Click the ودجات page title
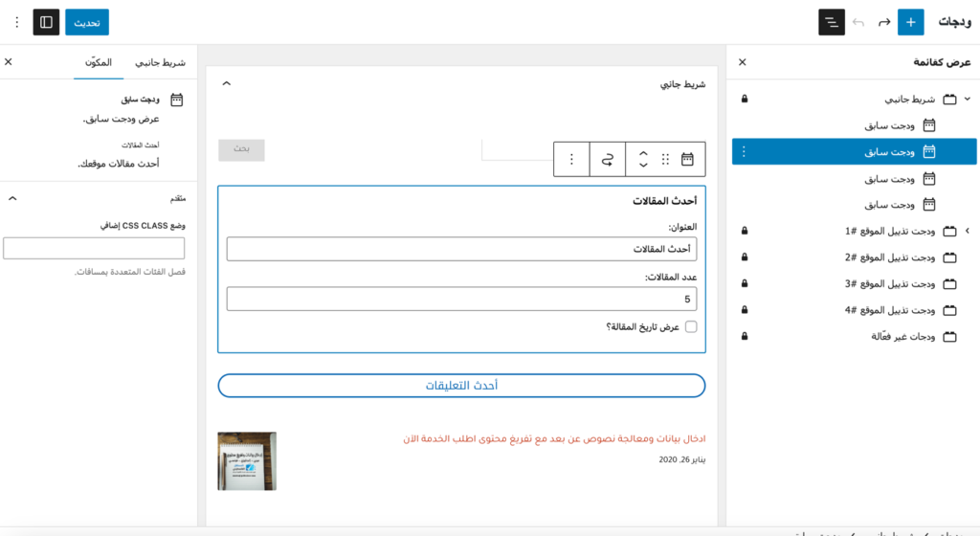Screen dimensions: 980x536 click(x=954, y=22)
